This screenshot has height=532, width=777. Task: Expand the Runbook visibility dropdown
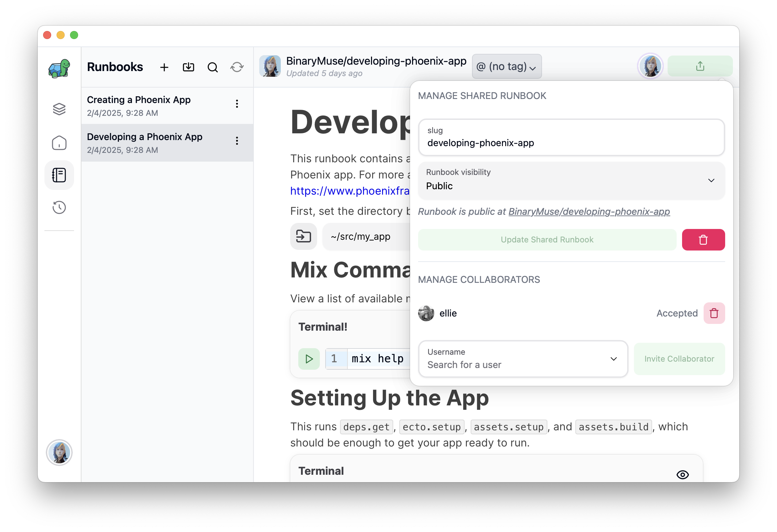571,180
